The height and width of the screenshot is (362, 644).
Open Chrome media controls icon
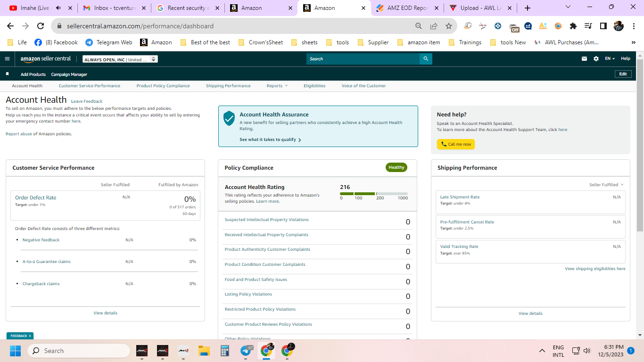click(x=588, y=26)
